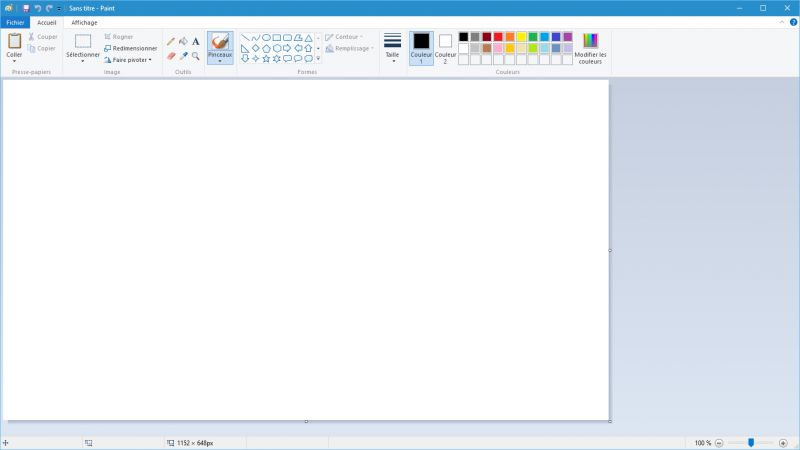Select the Fill bucket tool
This screenshot has height=450, width=800.
point(183,41)
